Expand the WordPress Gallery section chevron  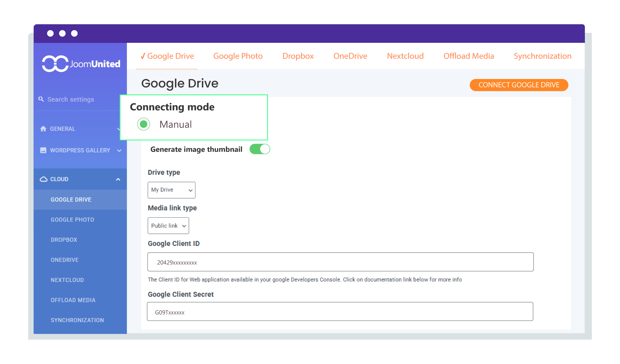[119, 151]
